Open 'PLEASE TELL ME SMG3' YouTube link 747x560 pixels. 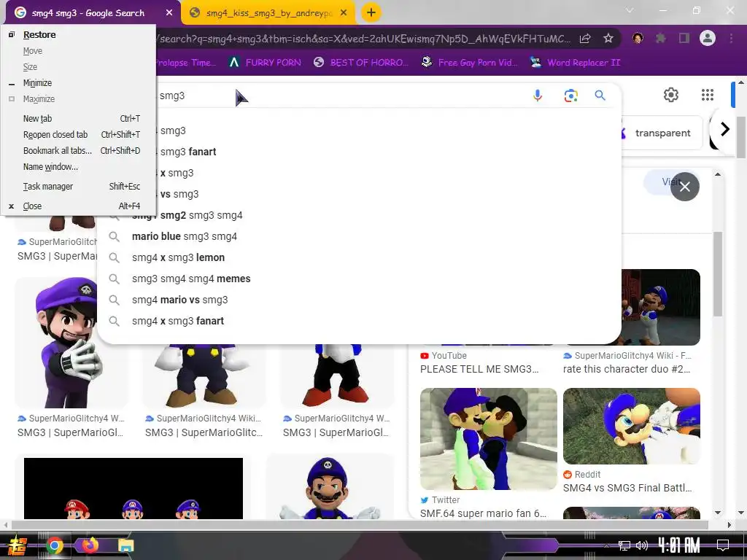tap(479, 369)
